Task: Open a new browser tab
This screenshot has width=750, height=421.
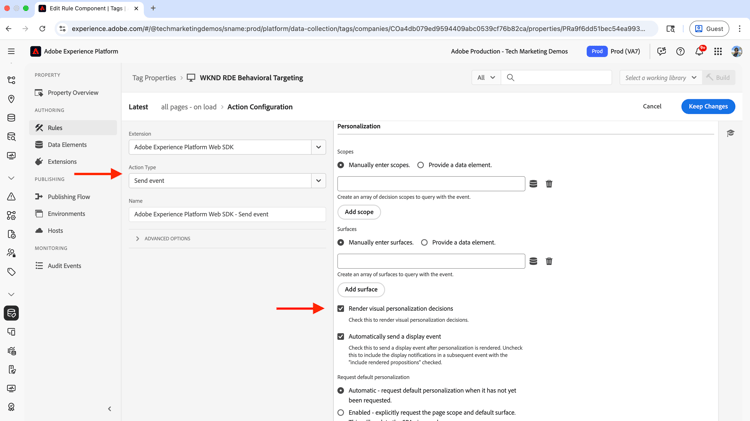Action: pyautogui.click(x=153, y=8)
